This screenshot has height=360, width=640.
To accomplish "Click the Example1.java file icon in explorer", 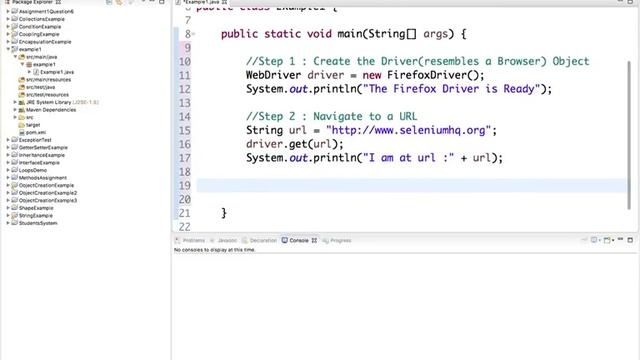I will pyautogui.click(x=36, y=72).
